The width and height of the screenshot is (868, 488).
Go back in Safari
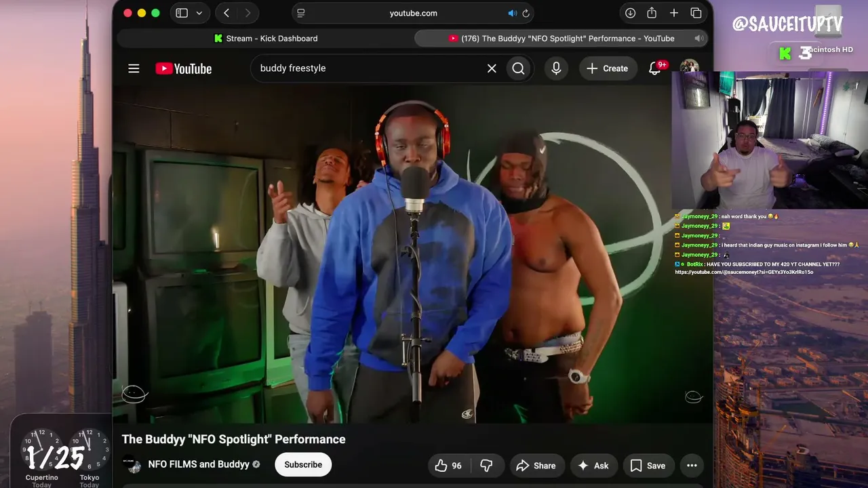[x=226, y=13]
